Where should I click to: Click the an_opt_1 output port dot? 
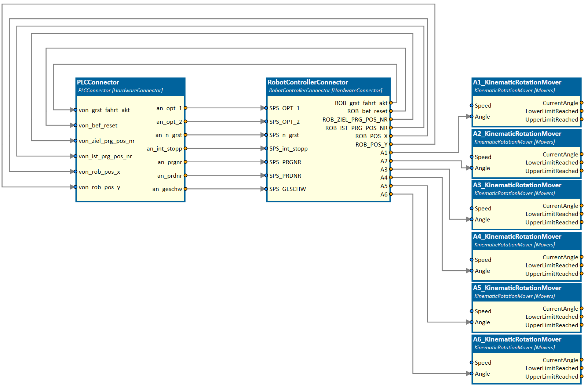point(185,108)
